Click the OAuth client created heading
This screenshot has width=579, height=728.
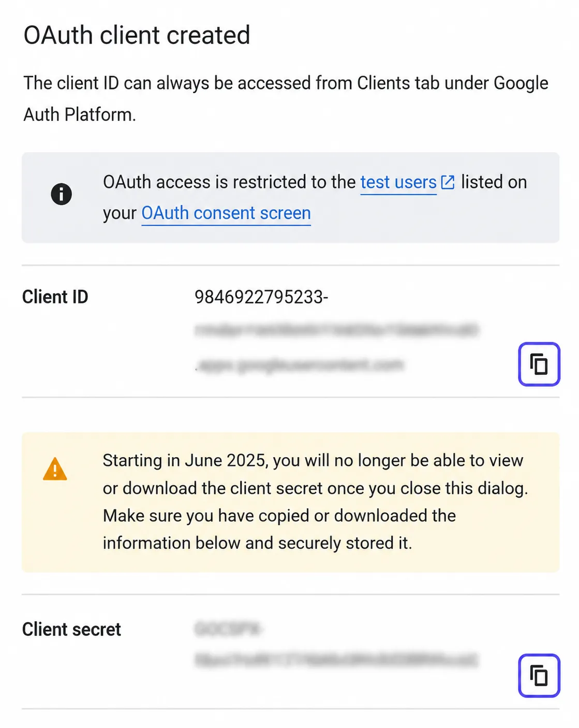pyautogui.click(x=137, y=35)
